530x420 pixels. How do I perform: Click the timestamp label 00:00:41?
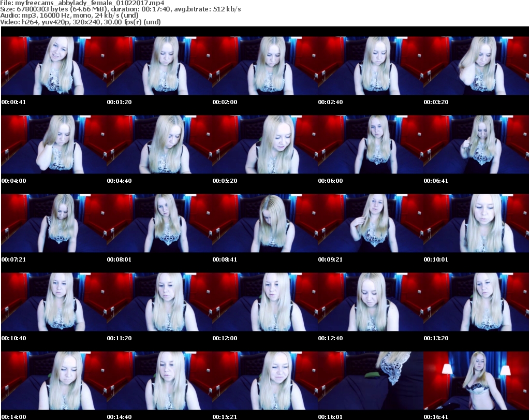click(x=13, y=102)
